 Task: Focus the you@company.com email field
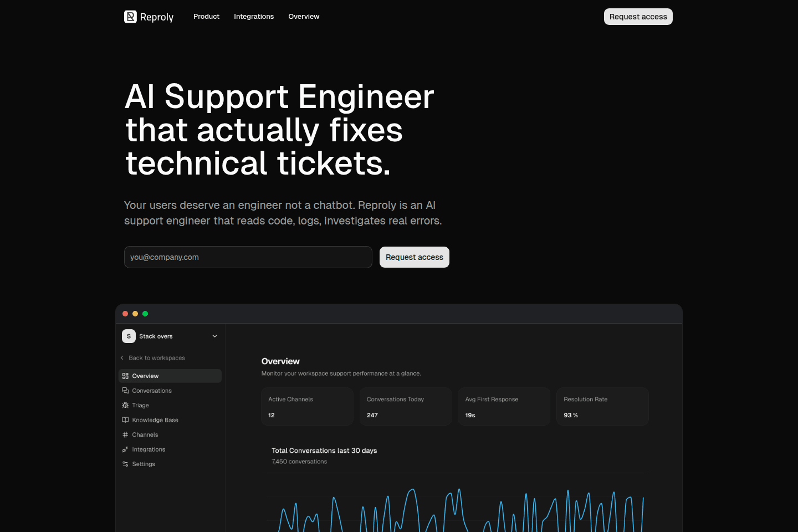[248, 257]
